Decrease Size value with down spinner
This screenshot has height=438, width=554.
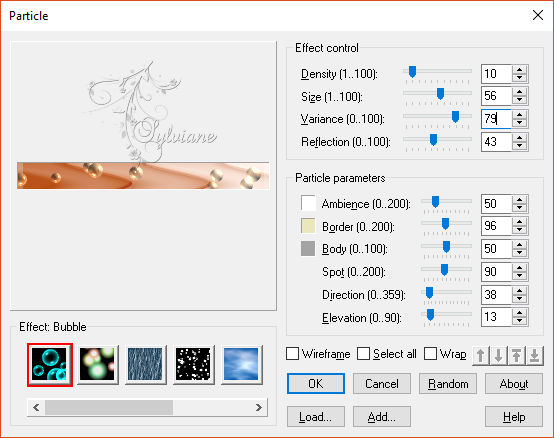tap(519, 100)
